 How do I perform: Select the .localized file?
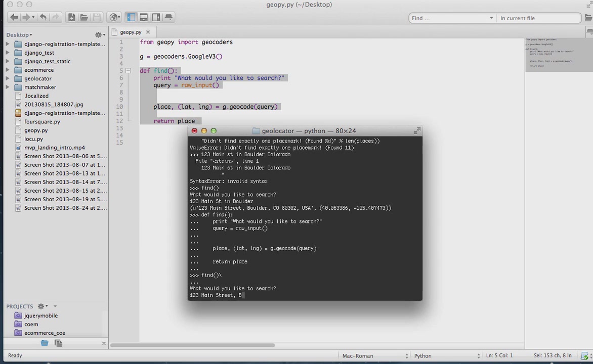[36, 96]
